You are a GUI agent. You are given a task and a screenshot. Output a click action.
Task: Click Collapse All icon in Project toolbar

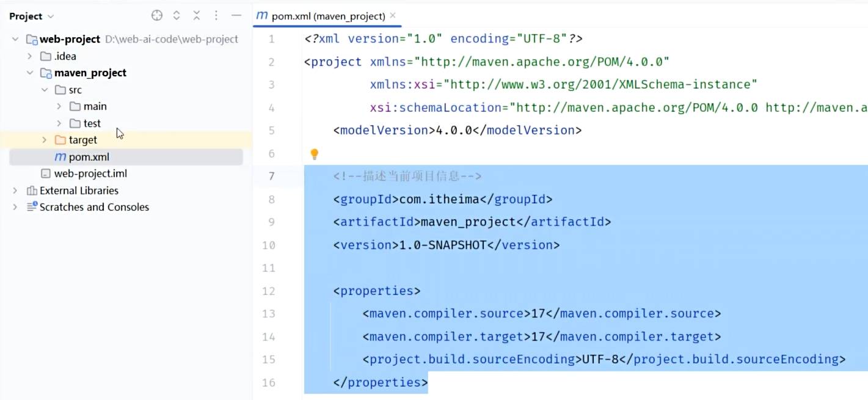pos(197,16)
